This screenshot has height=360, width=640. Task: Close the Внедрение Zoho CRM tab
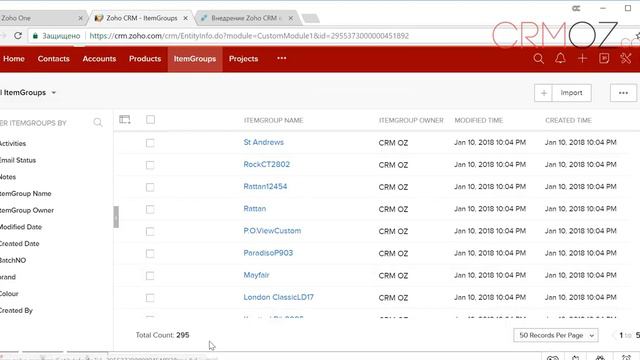coord(291,18)
